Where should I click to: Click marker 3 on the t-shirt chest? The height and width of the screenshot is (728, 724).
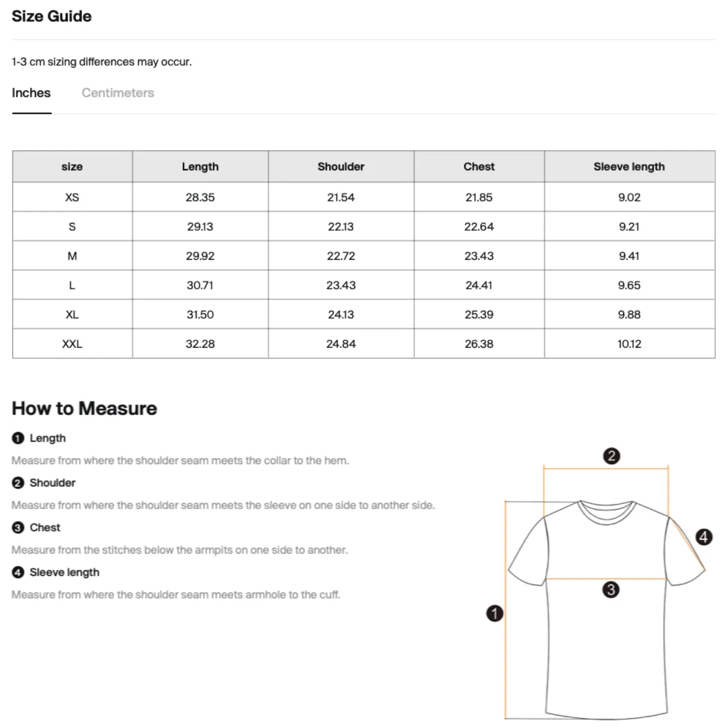pos(611,589)
